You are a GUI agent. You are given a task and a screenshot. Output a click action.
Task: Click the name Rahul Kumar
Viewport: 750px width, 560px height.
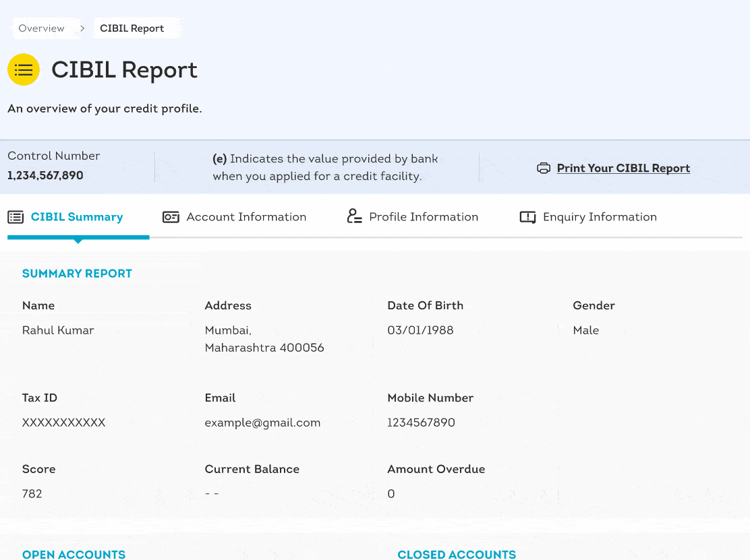coord(58,330)
